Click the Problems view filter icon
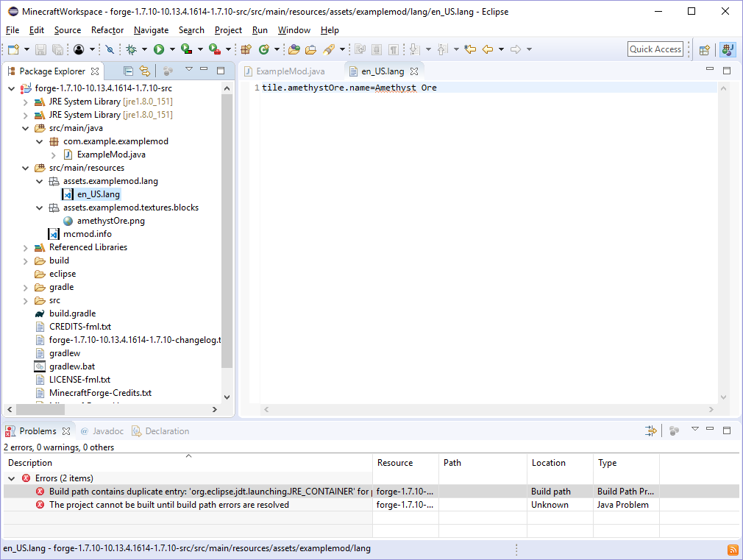 (x=650, y=430)
